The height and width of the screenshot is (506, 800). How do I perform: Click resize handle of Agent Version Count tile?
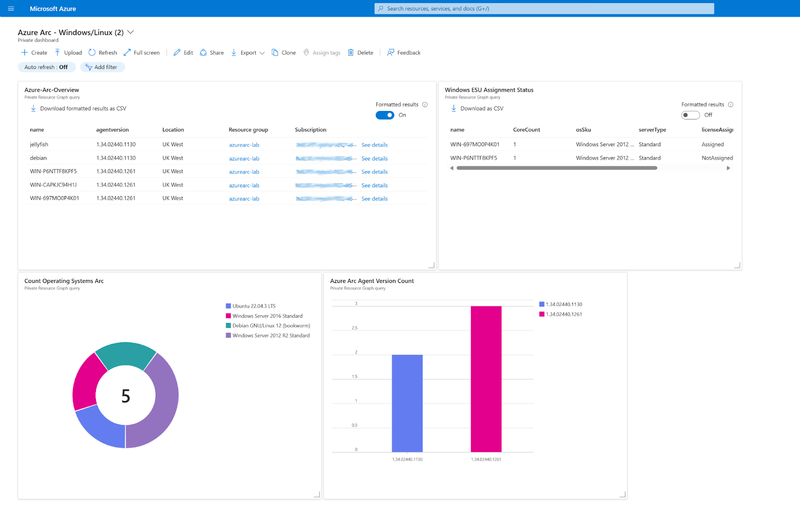pos(622,494)
